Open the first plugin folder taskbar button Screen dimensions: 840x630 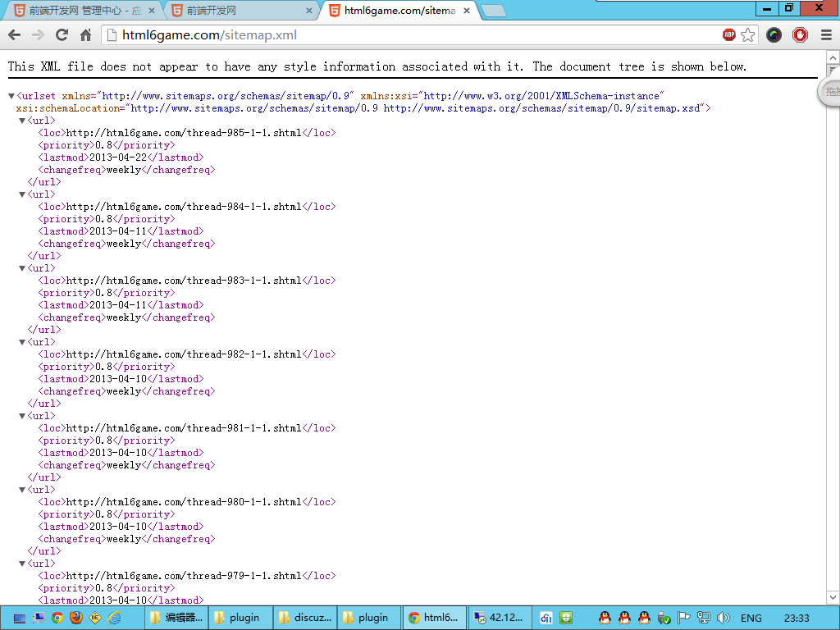click(x=241, y=619)
